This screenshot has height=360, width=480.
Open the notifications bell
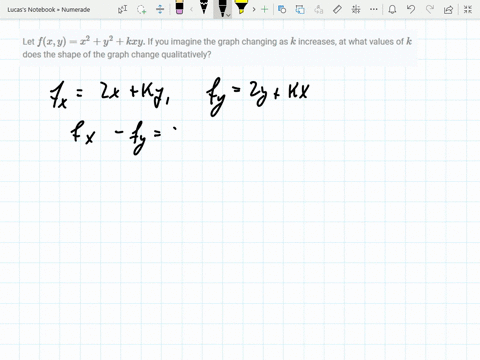click(x=392, y=9)
